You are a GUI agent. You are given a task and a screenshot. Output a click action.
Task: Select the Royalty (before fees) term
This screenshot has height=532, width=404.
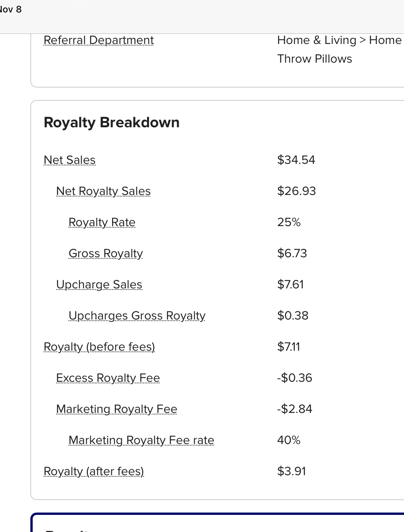[99, 347]
